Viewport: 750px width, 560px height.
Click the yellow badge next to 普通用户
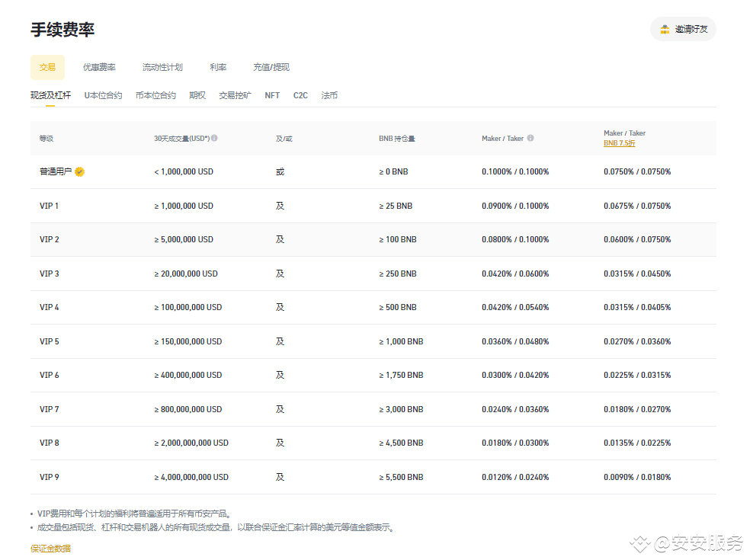click(79, 171)
